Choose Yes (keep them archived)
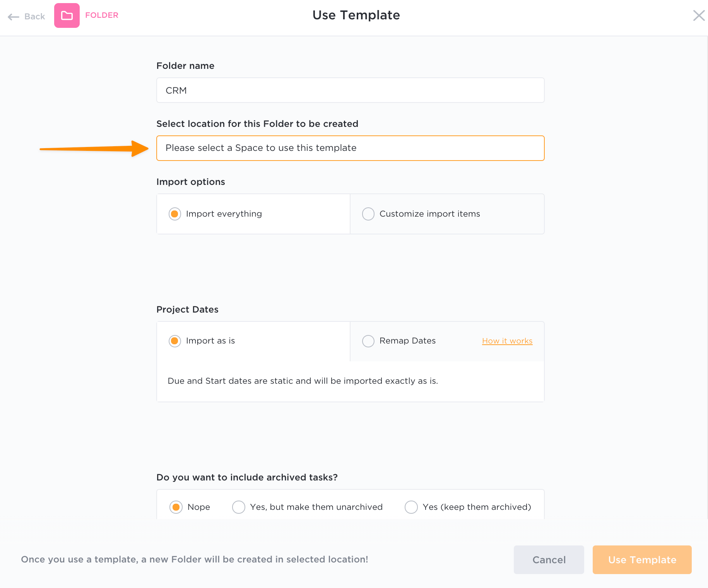Screen dimensions: 708x588 pos(477,507)
